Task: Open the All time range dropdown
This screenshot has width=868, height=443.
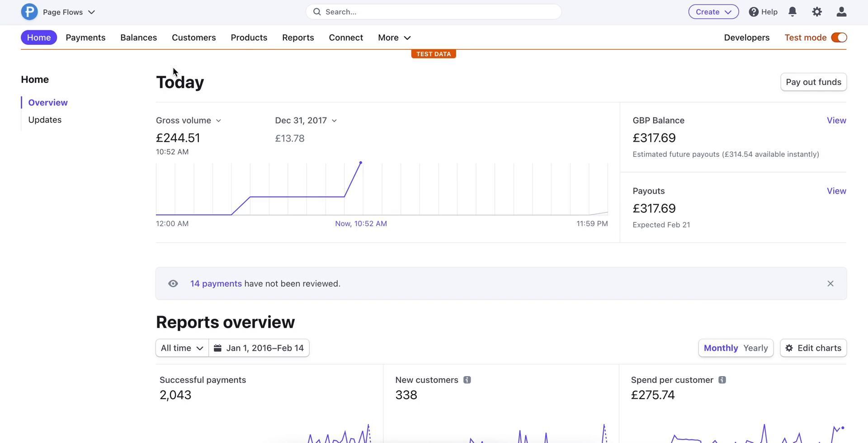Action: tap(182, 348)
